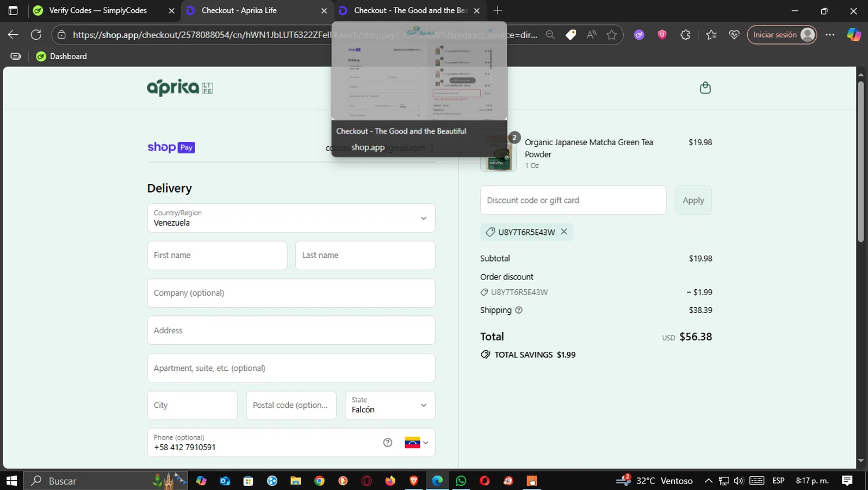Switch to the Verify Codes SimplyCodes tab
This screenshot has width=868, height=490.
tap(98, 10)
